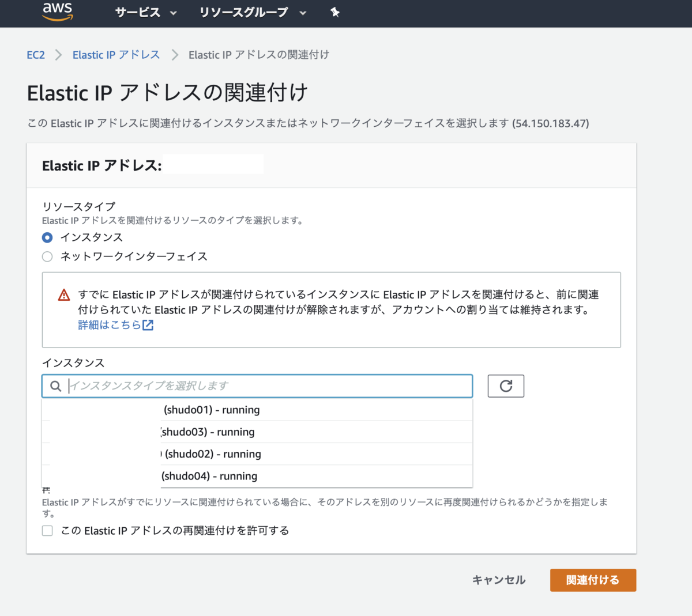Viewport: 692px width, 616px height.
Task: Open Elastic IP アドレス breadcrumb link
Action: tap(116, 55)
